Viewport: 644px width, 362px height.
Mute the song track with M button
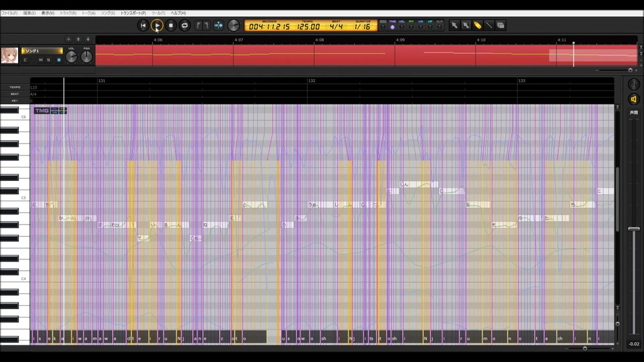(x=41, y=60)
